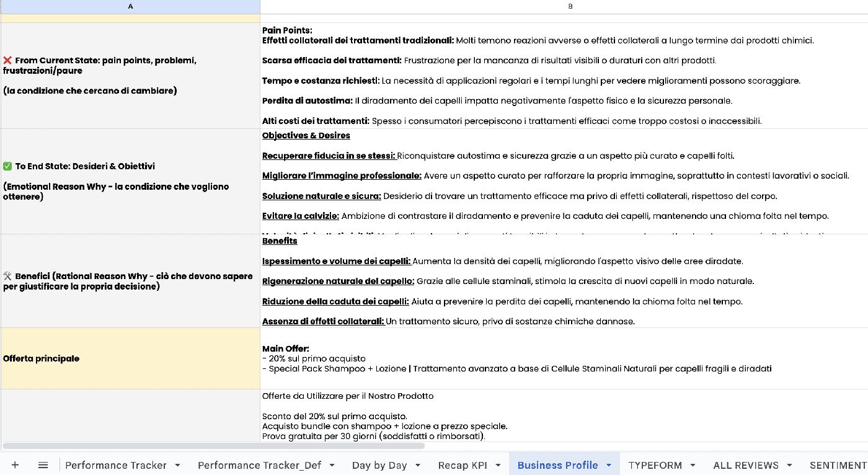Switch to the ALL REVIEWS sheet
Viewport: 868px width, 475px height.
[746, 465]
